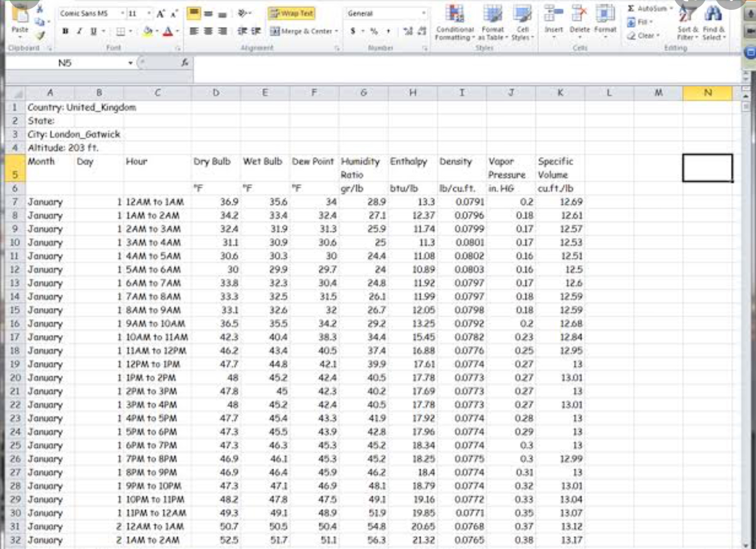Expand the General number format dropdown
This screenshot has width=756, height=549.
coord(423,13)
